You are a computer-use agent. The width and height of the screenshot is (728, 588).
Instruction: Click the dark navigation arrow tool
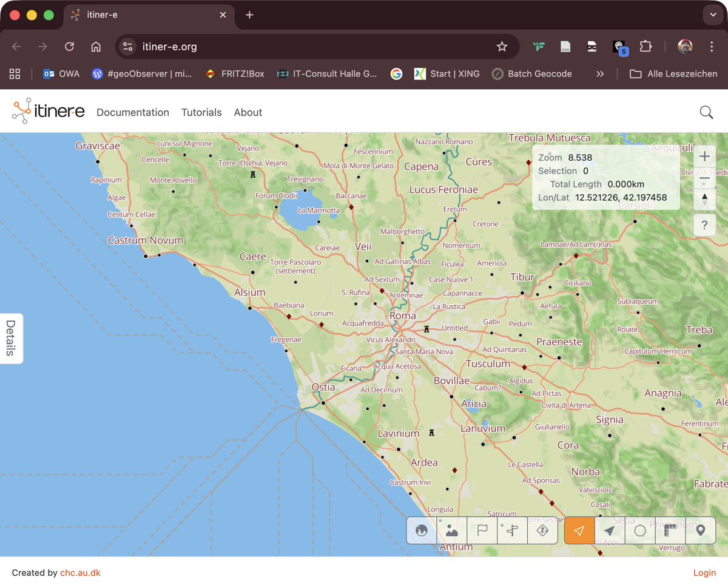[x=609, y=530]
